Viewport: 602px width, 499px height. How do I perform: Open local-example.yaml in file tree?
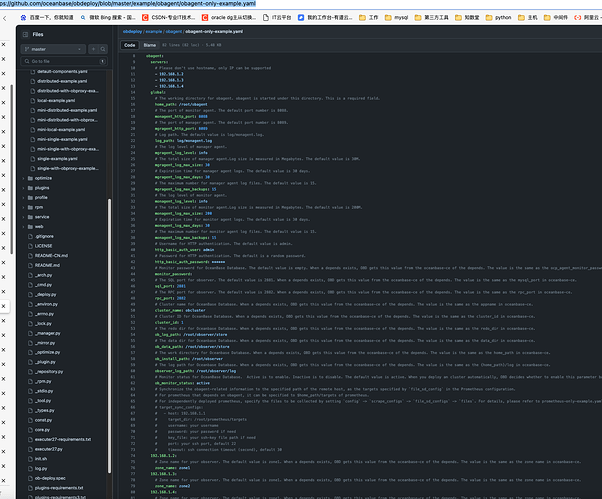tap(56, 101)
